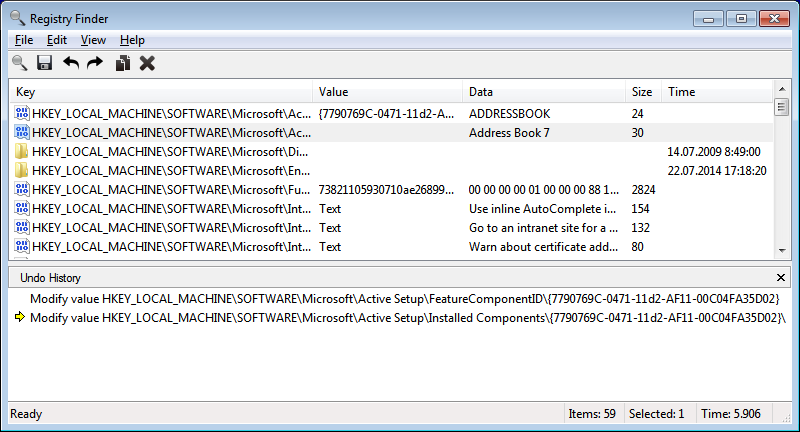This screenshot has height=432, width=800.
Task: Sort results by Key column header
Action: click(160, 92)
